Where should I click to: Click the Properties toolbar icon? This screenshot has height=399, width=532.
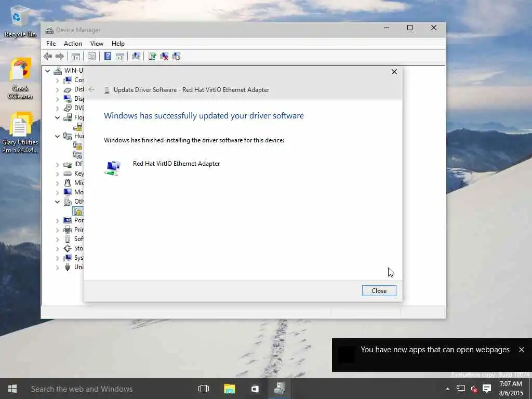pos(91,56)
